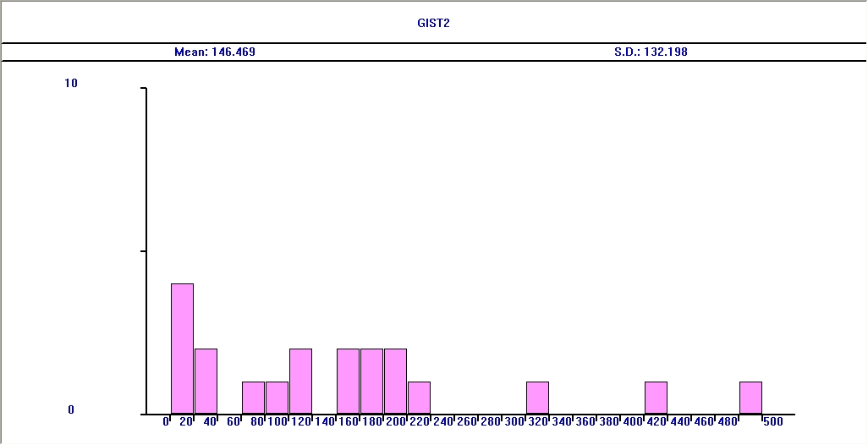868x445 pixels.
Task: Pick the bar above the 100 label
Action: pyautogui.click(x=277, y=398)
